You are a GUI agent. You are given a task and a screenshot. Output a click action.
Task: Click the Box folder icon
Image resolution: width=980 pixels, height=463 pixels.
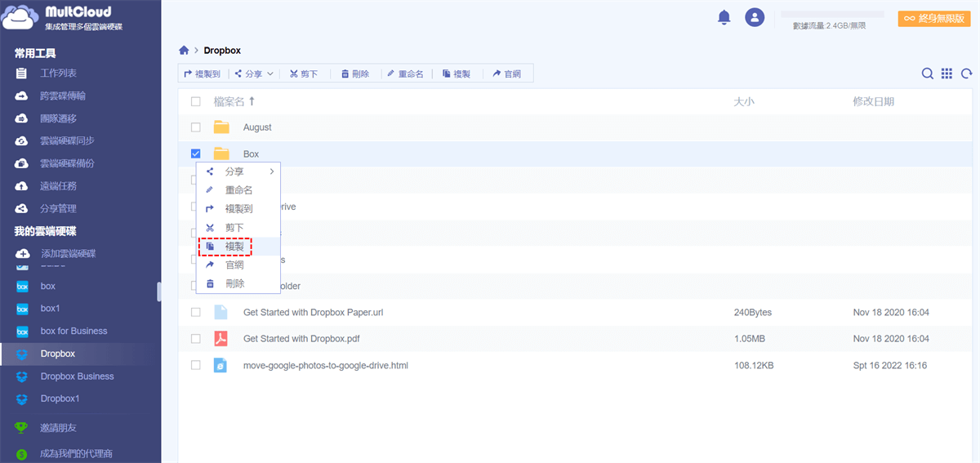click(221, 154)
